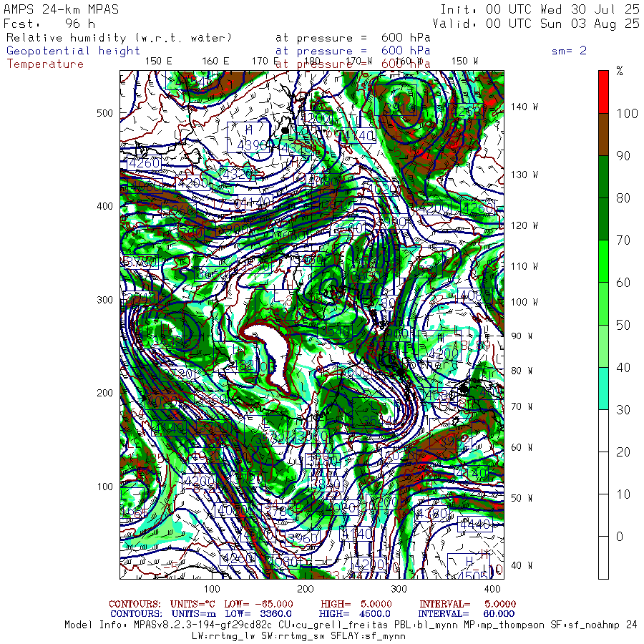Click the 'UNITS=°C' red contour legend text
The image size is (644, 644).
(194, 604)
